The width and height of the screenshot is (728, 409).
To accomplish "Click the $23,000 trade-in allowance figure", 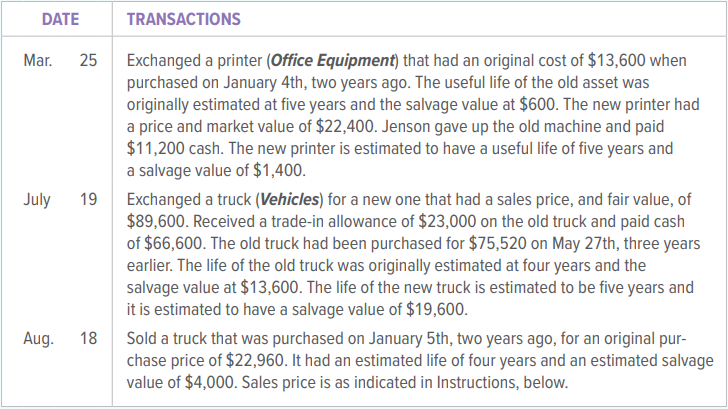I will pos(447,221).
